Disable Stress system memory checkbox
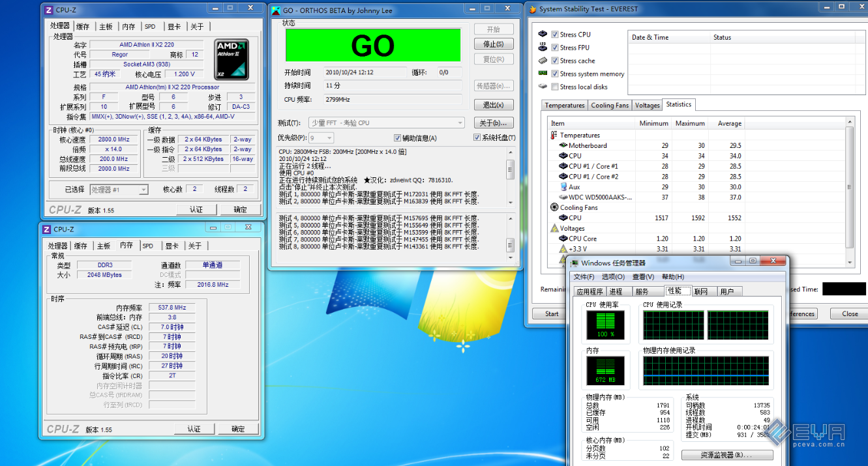Screen dimensions: 868x466 555,74
